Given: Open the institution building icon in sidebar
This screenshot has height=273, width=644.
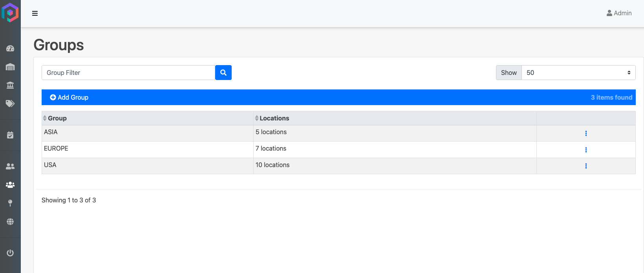Looking at the screenshot, I should 10,85.
